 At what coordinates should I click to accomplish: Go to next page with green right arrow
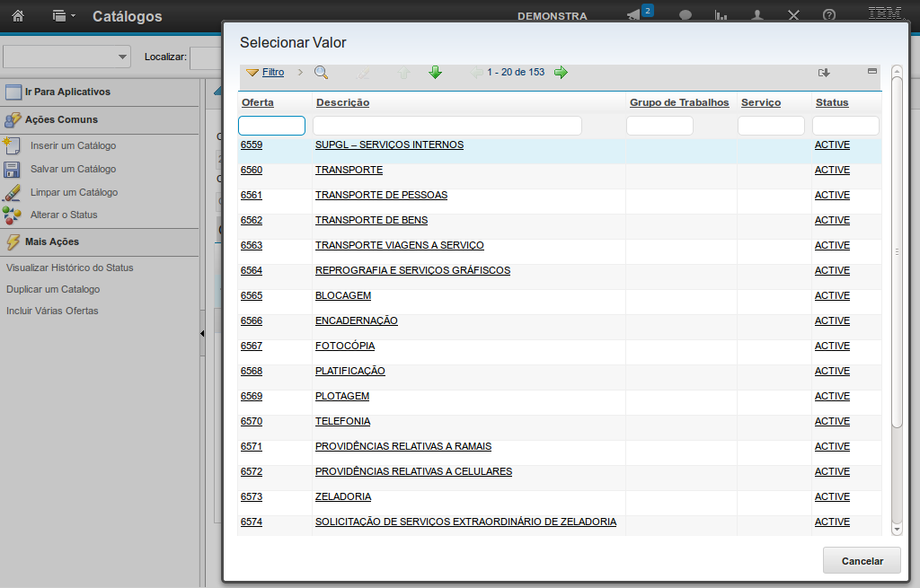pos(561,73)
